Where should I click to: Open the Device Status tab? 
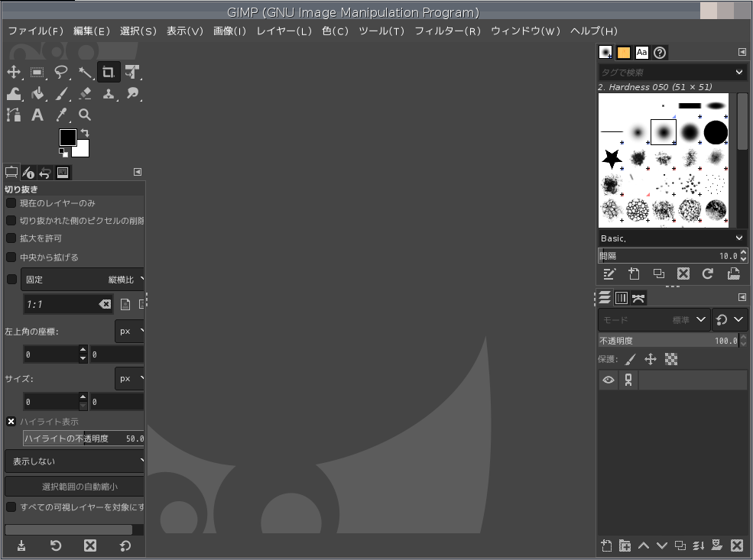click(28, 172)
